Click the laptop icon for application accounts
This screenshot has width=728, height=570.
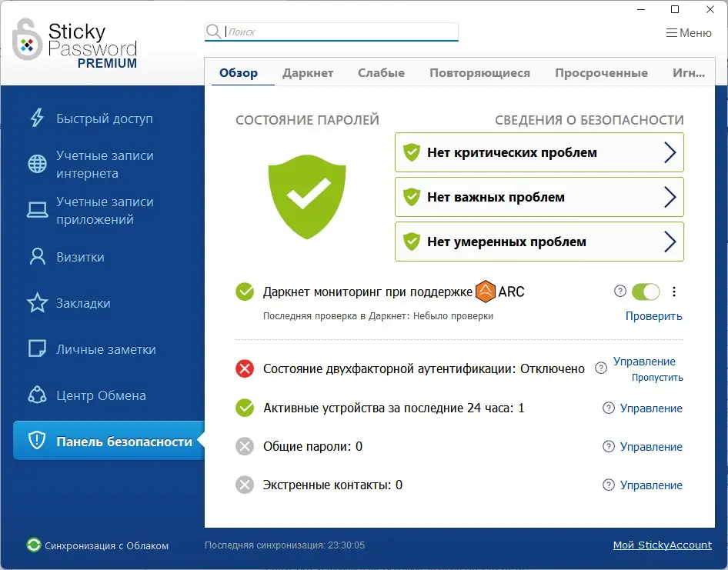[x=37, y=210]
